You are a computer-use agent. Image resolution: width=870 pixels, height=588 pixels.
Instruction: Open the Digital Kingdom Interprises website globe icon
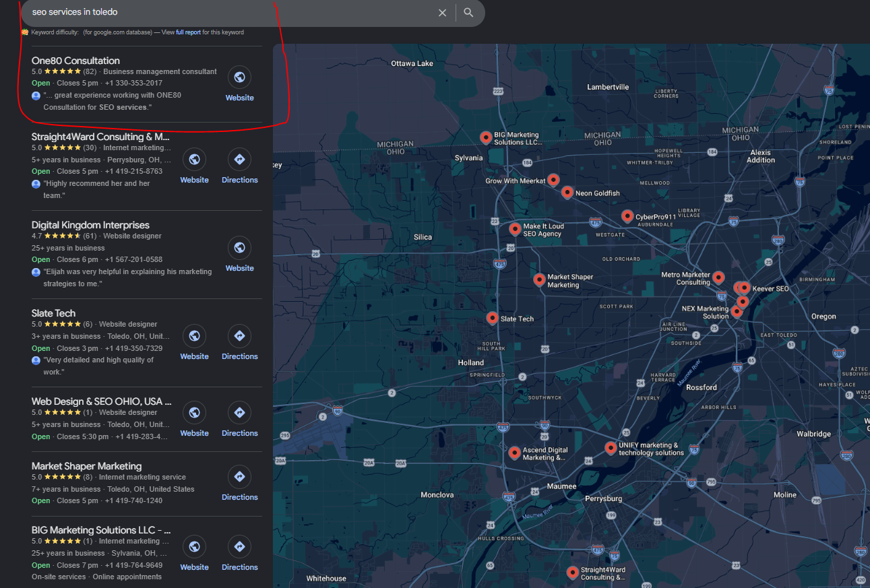(x=239, y=248)
